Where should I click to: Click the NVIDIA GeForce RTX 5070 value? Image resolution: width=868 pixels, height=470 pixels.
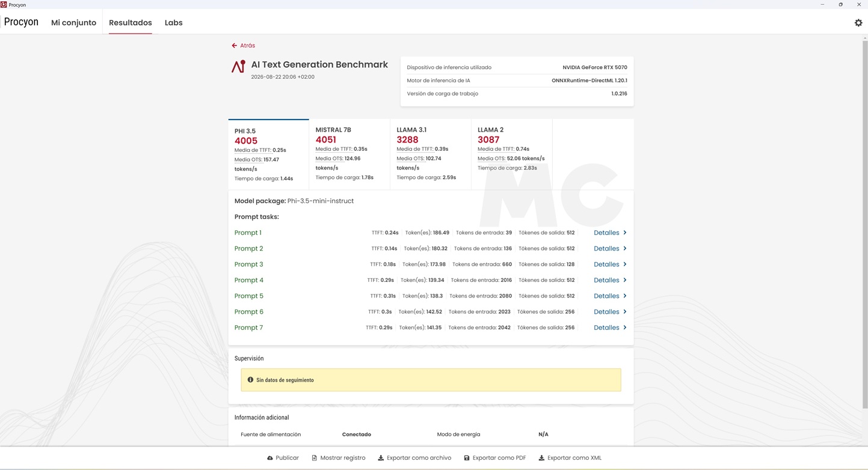tap(595, 67)
